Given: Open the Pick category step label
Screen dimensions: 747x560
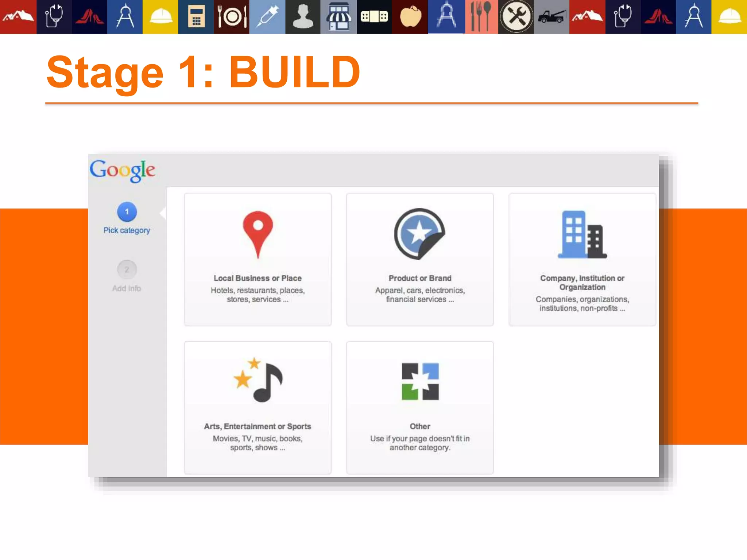Looking at the screenshot, I should pos(127,230).
